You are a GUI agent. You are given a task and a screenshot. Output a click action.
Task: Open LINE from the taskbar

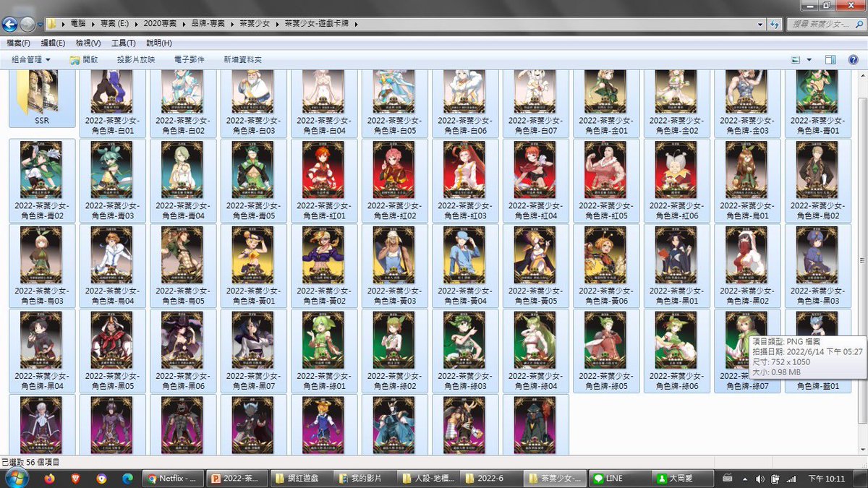(x=619, y=478)
